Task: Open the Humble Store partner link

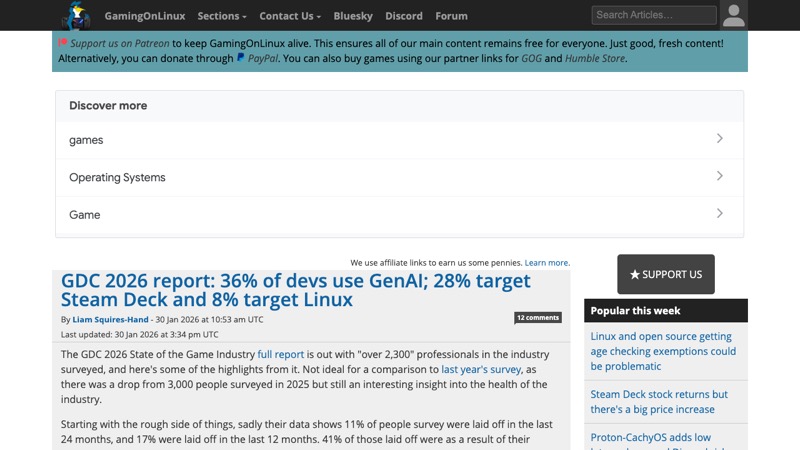Action: click(x=594, y=58)
